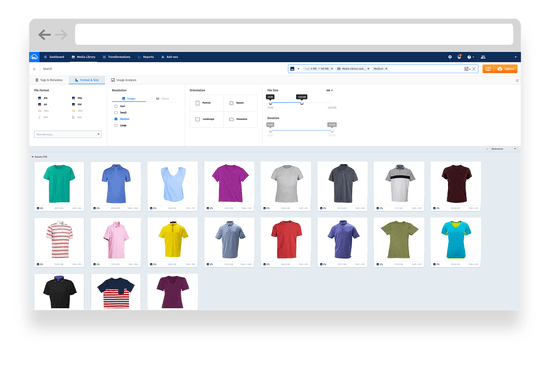Switch to the Tags & Metadata tab

pos(49,80)
